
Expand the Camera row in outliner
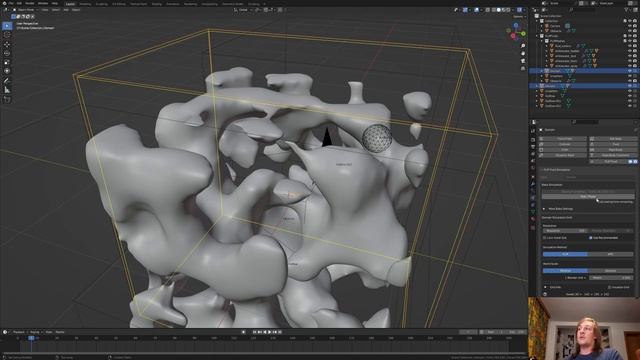(542, 26)
